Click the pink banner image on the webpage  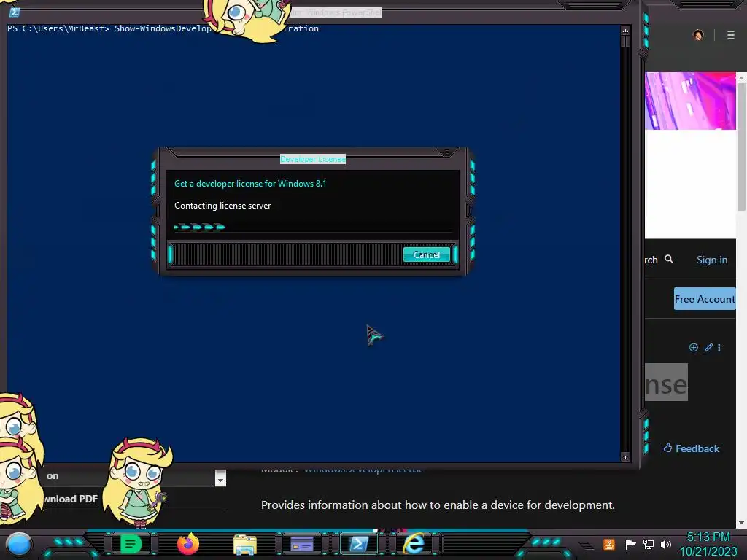[x=690, y=101]
